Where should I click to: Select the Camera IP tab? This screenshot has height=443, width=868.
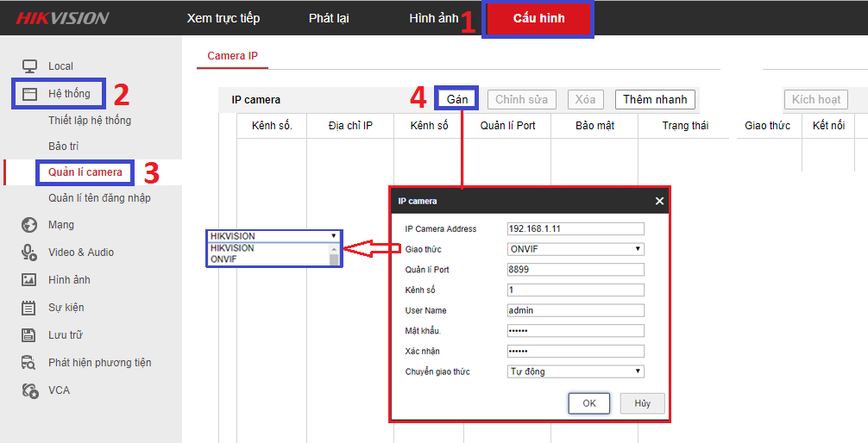[232, 56]
